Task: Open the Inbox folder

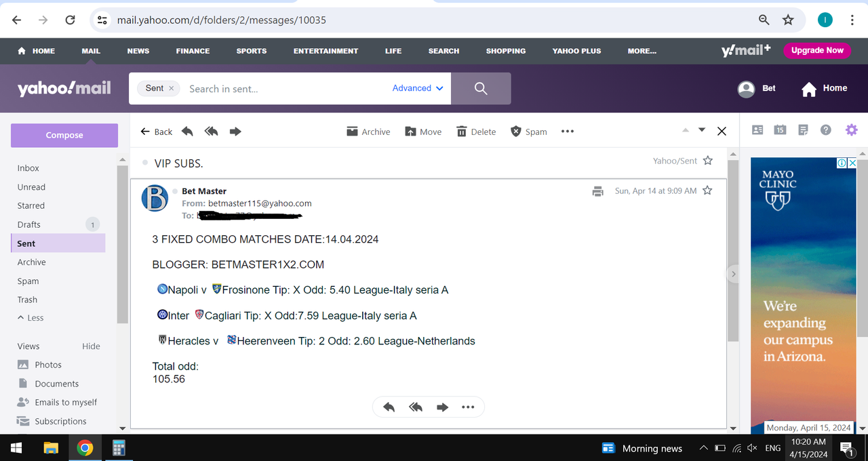Action: coord(28,168)
